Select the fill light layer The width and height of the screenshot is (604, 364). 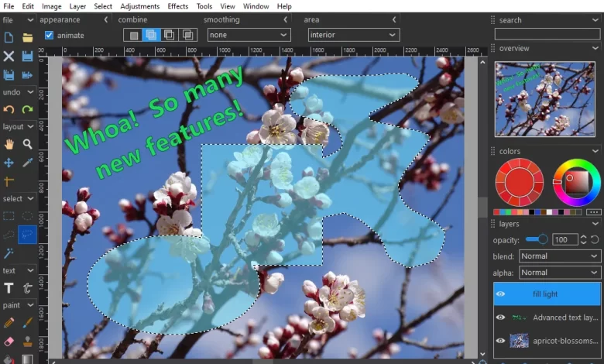click(547, 294)
